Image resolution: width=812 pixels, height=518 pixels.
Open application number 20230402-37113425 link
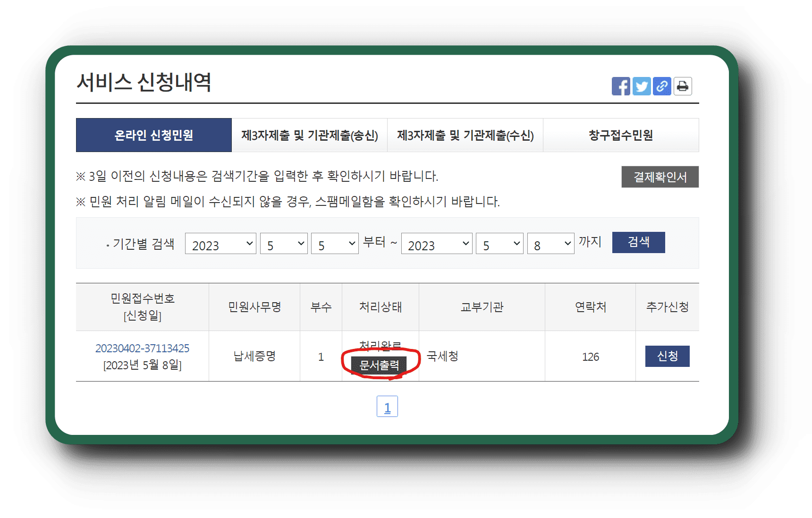coord(142,348)
